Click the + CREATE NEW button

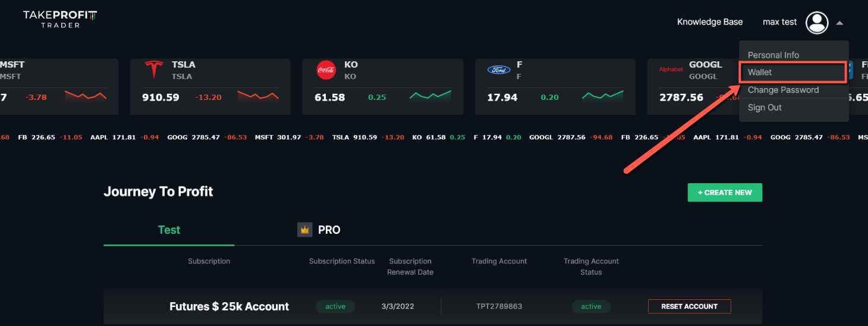coord(725,193)
